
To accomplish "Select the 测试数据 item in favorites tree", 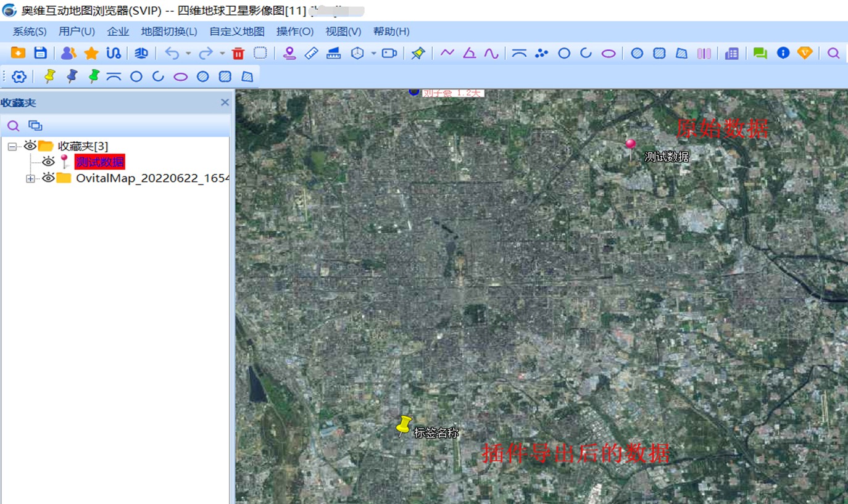I will [99, 162].
